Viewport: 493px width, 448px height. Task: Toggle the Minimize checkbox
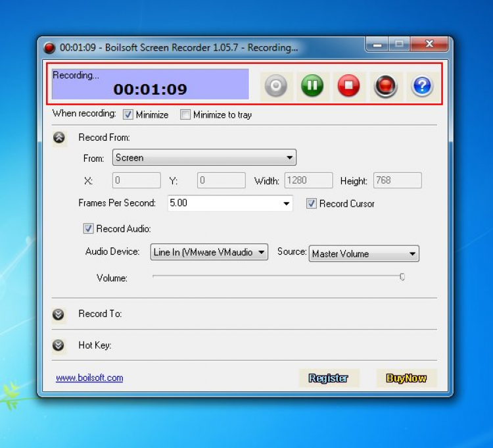128,114
